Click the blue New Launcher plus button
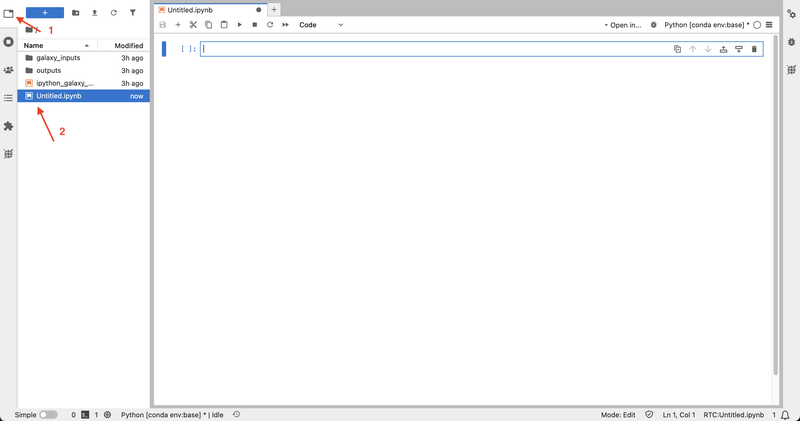Viewport: 800px width, 421px height. click(45, 13)
